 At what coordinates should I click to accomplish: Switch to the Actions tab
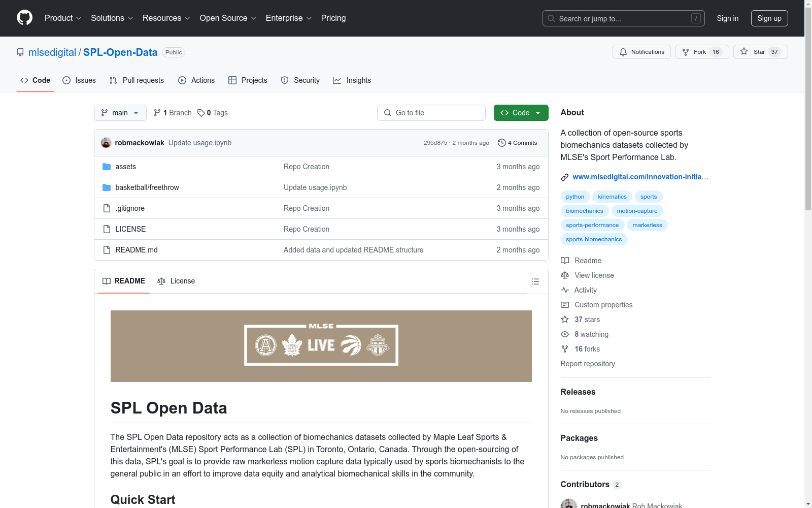pos(196,80)
